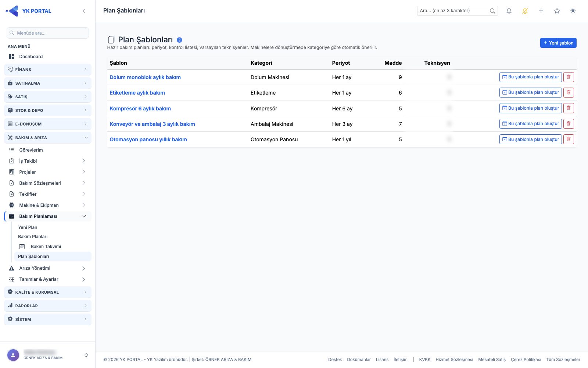Open the notifications bell icon
Screen dimensions: 588x368
pyautogui.click(x=509, y=11)
